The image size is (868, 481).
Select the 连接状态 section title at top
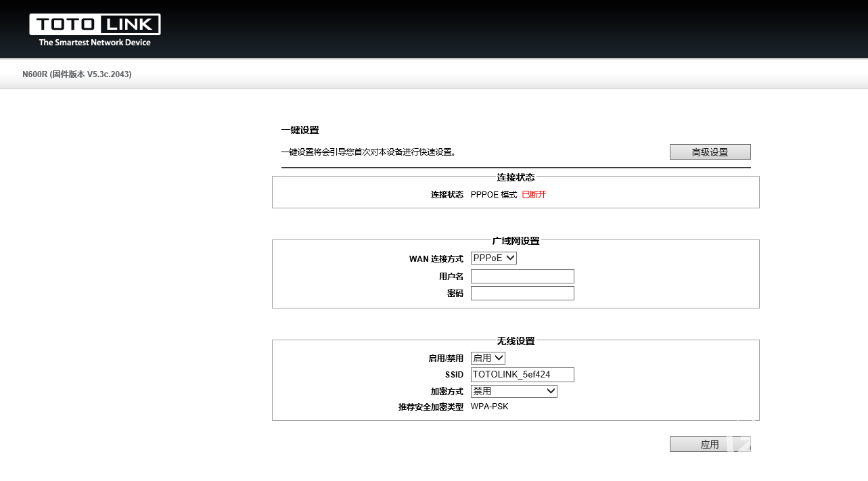(516, 177)
